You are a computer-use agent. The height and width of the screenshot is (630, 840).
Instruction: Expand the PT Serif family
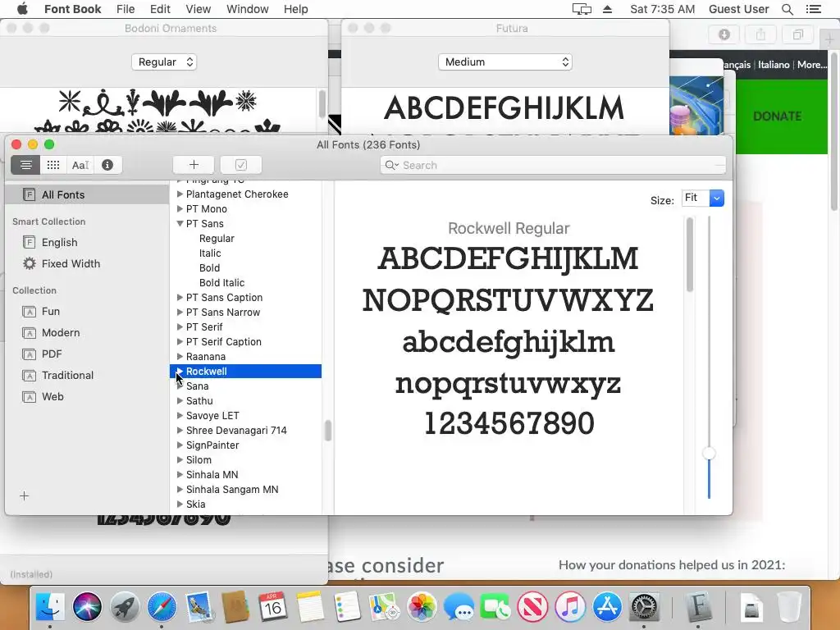(180, 326)
